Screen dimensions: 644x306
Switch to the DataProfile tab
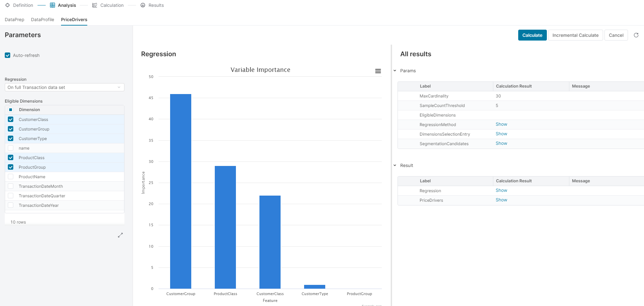tap(42, 19)
